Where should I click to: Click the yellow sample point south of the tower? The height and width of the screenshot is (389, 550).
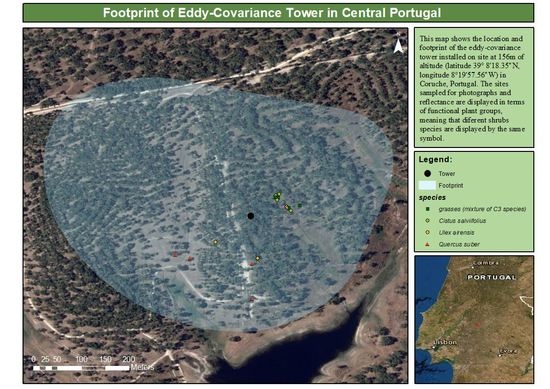(x=258, y=259)
